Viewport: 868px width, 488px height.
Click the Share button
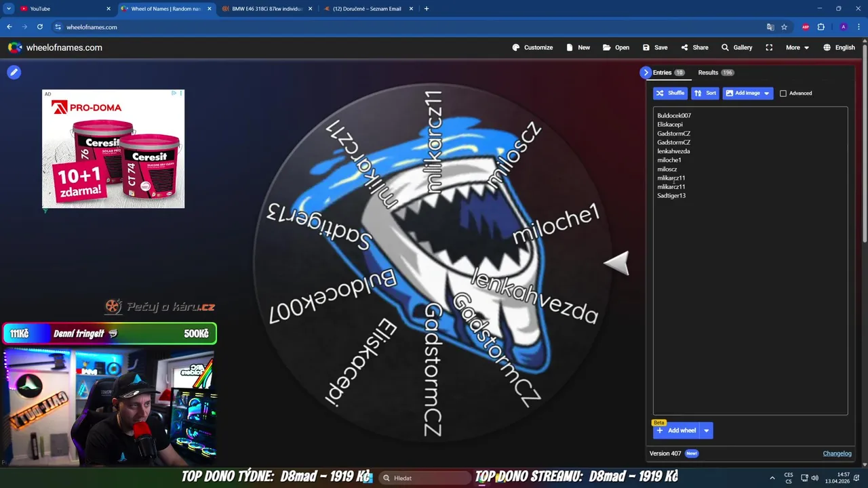695,47
